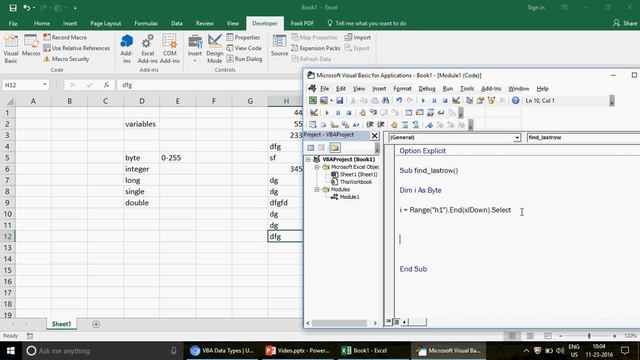Open Insert UserForm dropdown arrow in VBA toolbar

331,100
